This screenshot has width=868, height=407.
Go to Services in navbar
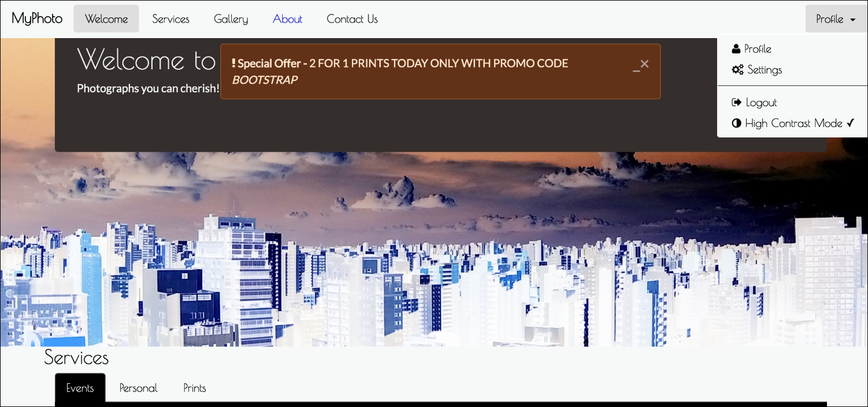pyautogui.click(x=170, y=18)
